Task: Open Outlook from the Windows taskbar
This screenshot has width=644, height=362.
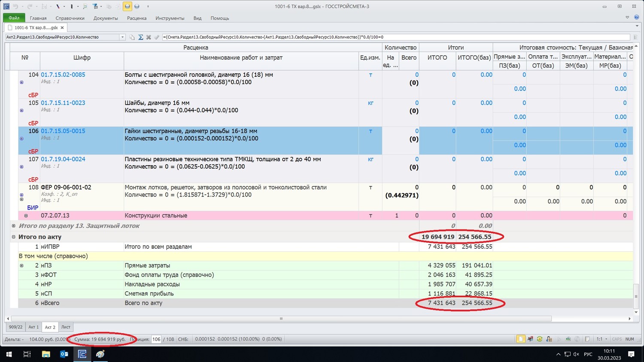Action: pos(64,354)
